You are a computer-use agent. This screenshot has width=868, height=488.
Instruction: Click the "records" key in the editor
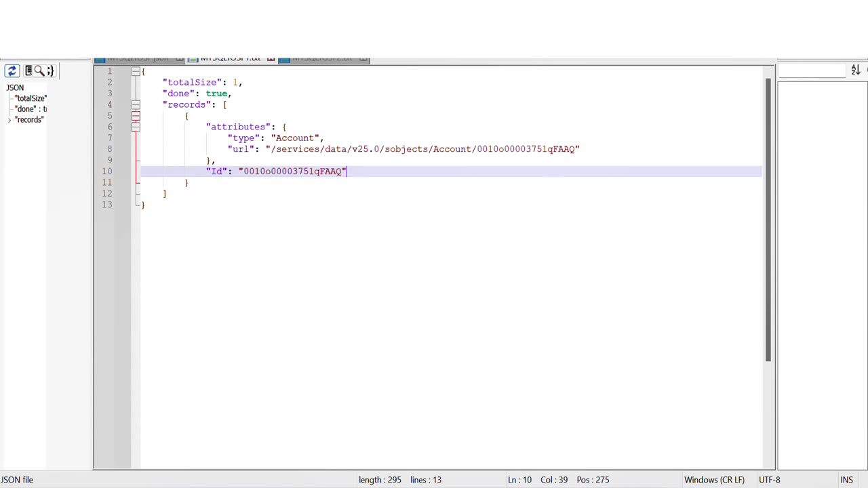[186, 104]
